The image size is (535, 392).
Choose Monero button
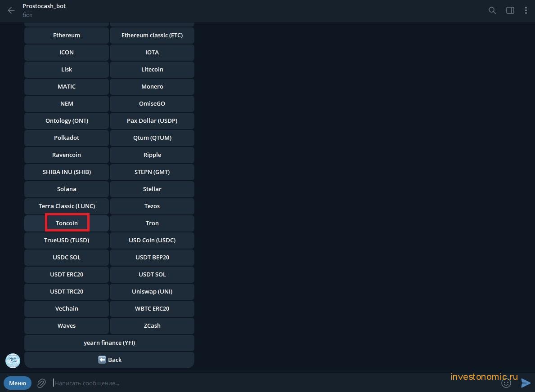pos(152,87)
